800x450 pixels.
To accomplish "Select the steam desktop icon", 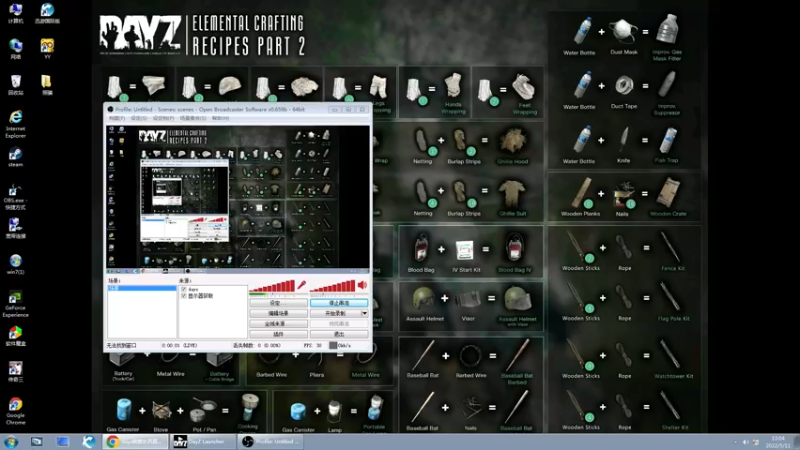I will [x=16, y=157].
